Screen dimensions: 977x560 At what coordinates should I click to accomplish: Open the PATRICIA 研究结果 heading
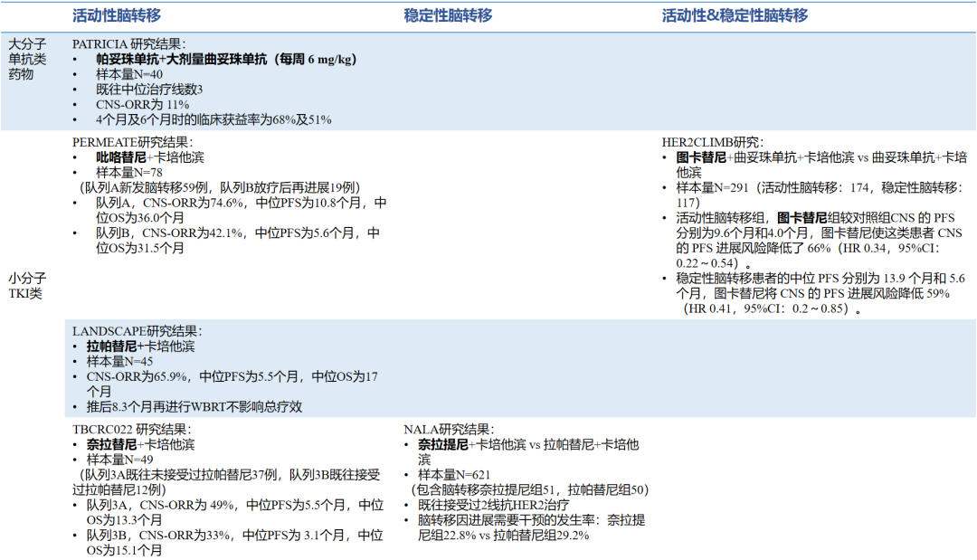pyautogui.click(x=129, y=43)
